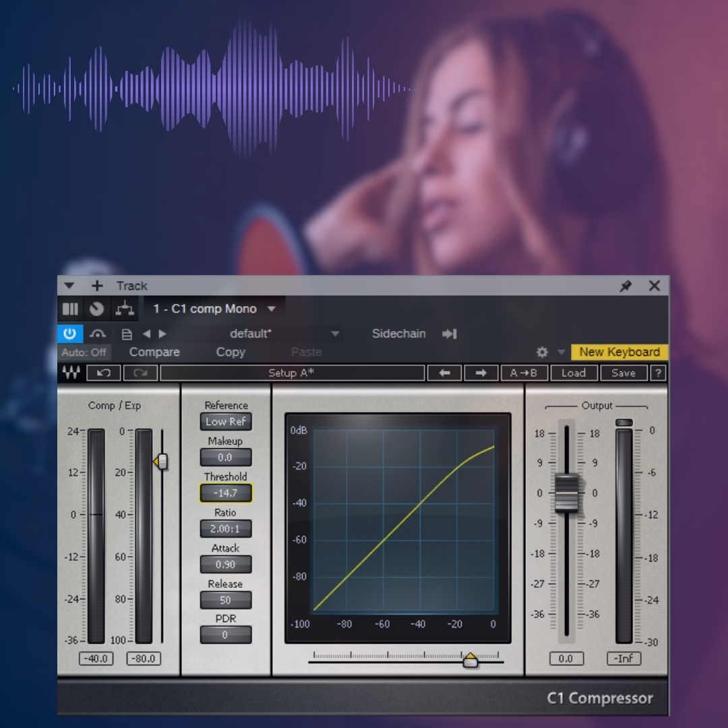This screenshot has height=728, width=728.
Task: Expand the 1 - C1 comp Mono dropdown
Action: coord(272,309)
